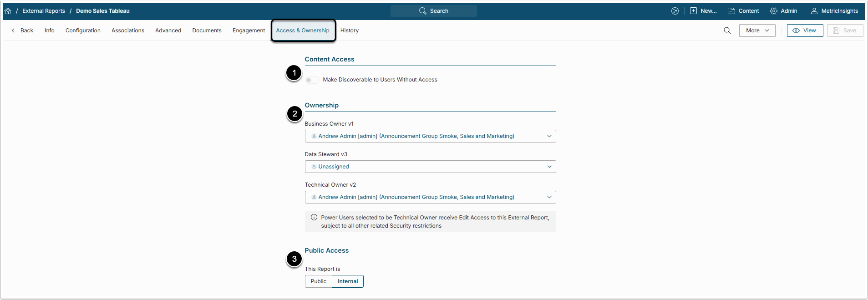
Task: Open the home icon in breadcrumb
Action: coord(8,11)
